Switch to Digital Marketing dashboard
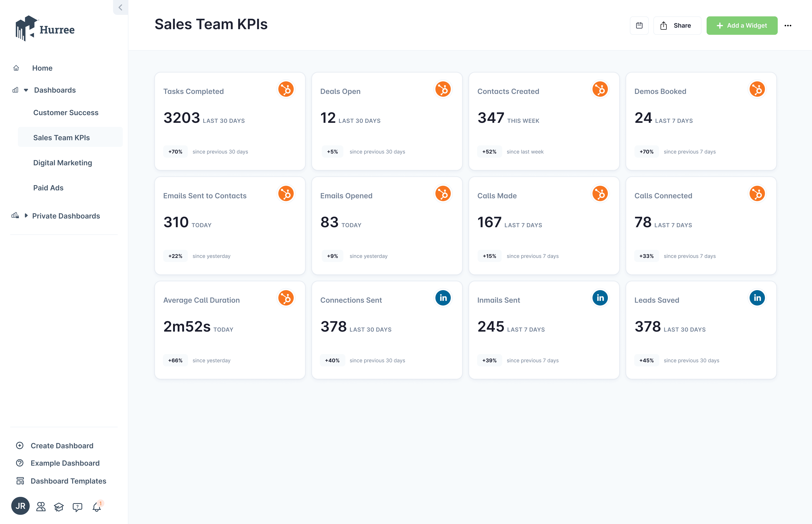Screen dimensions: 812x524 click(x=63, y=163)
